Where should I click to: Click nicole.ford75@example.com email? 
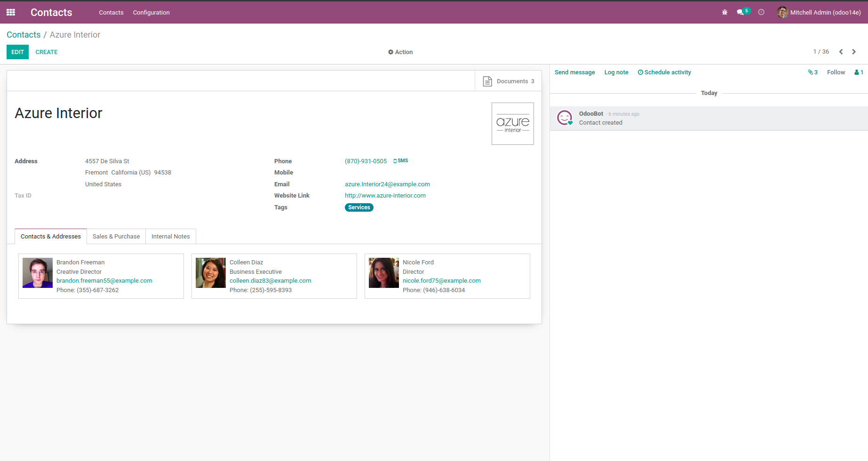(442, 281)
